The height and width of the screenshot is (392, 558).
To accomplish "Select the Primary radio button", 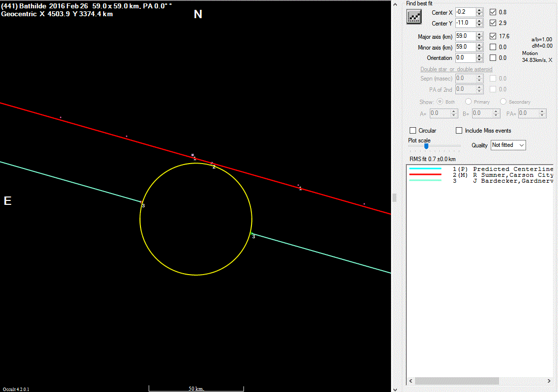I will (468, 102).
